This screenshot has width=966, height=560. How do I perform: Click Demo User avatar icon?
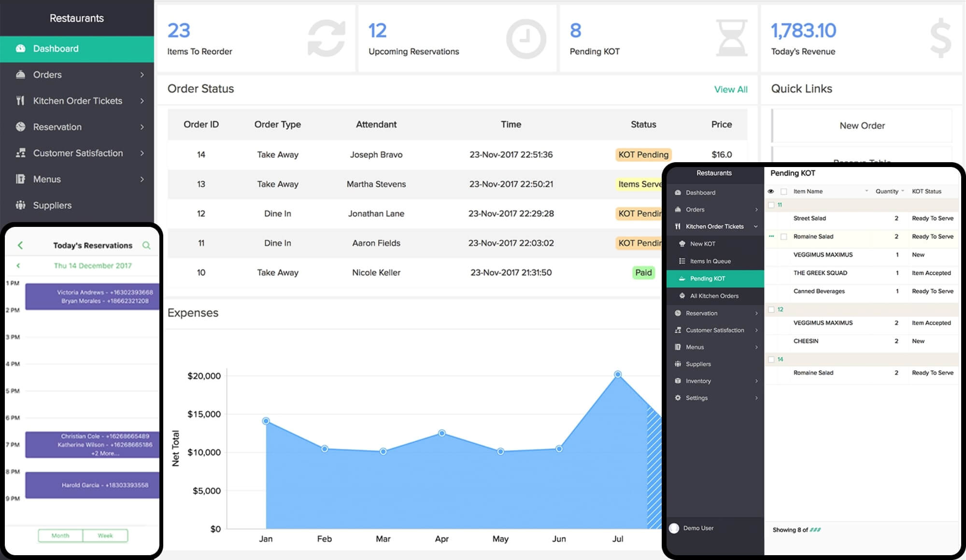tap(674, 528)
